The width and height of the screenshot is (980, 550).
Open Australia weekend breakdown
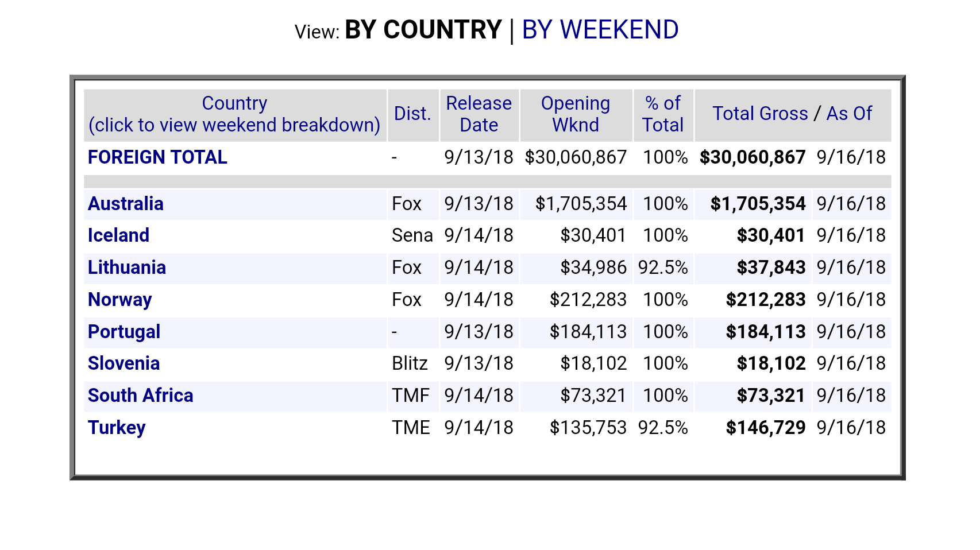(125, 204)
